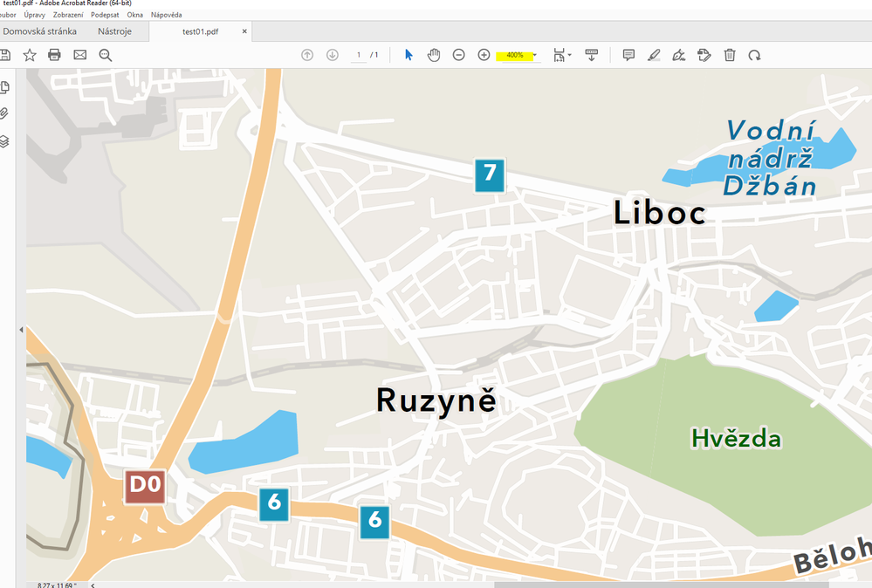Viewport: 872px width, 588px height.
Task: Select the highlight text tool
Action: (x=654, y=55)
